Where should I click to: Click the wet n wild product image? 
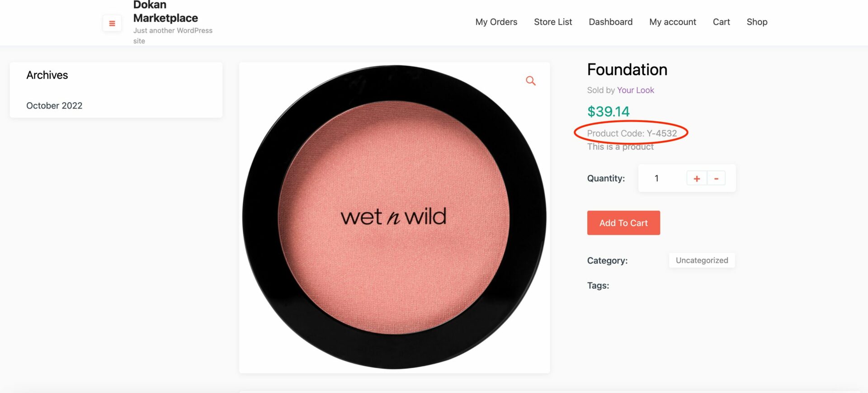coord(394,218)
